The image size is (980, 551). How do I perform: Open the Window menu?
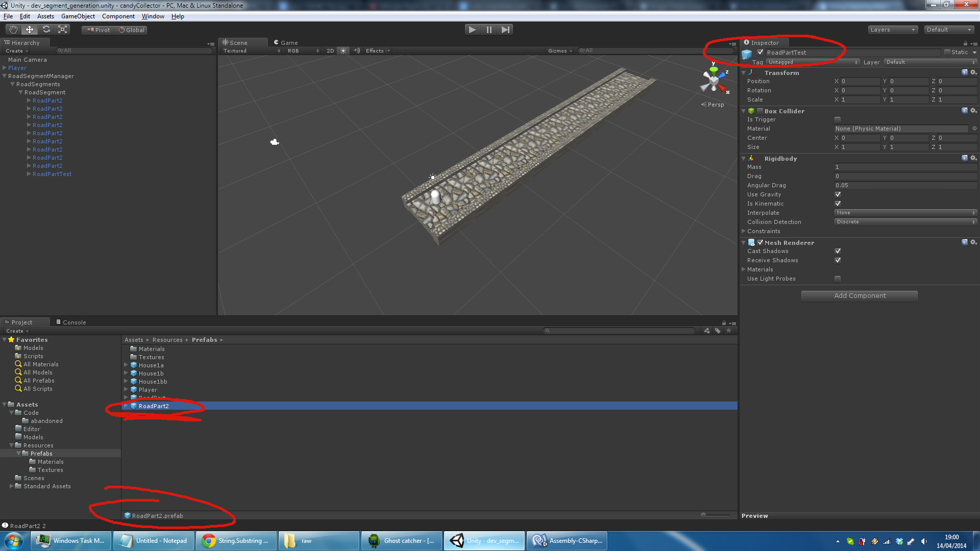coord(153,16)
